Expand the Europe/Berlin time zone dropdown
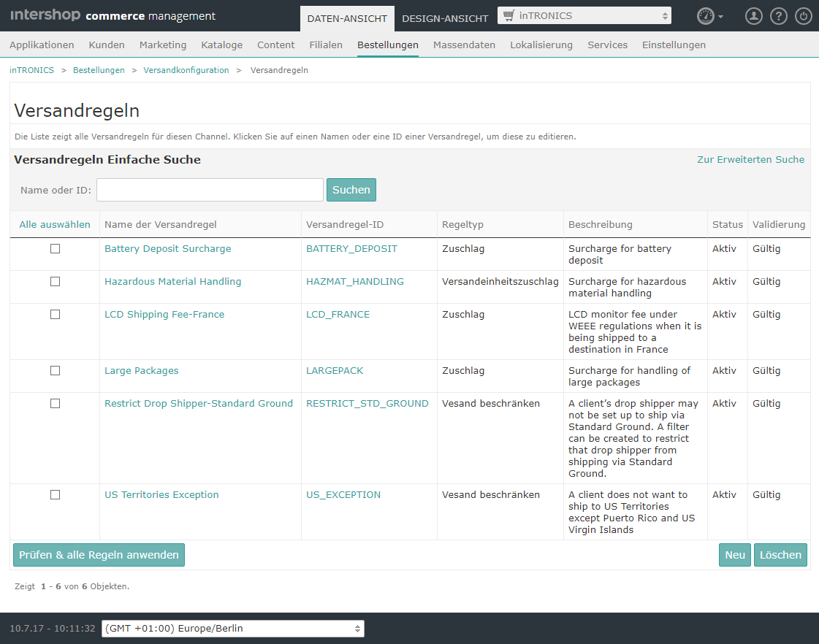 (232, 629)
